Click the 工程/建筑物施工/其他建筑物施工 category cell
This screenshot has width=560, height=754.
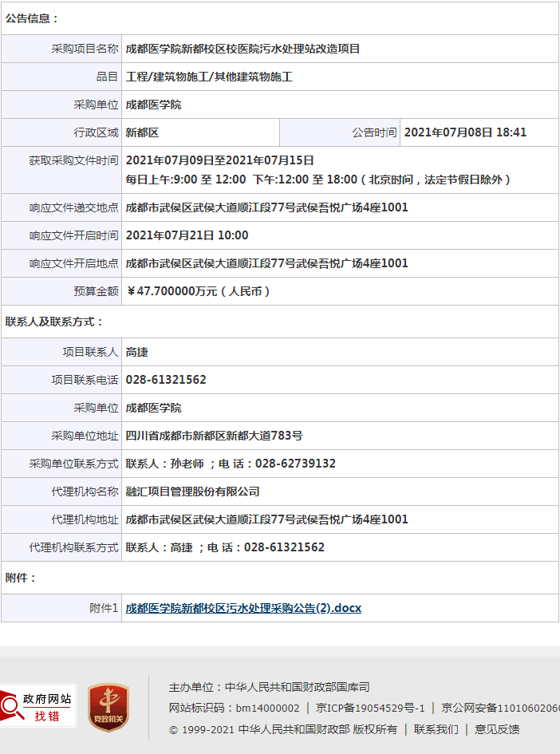[209, 77]
